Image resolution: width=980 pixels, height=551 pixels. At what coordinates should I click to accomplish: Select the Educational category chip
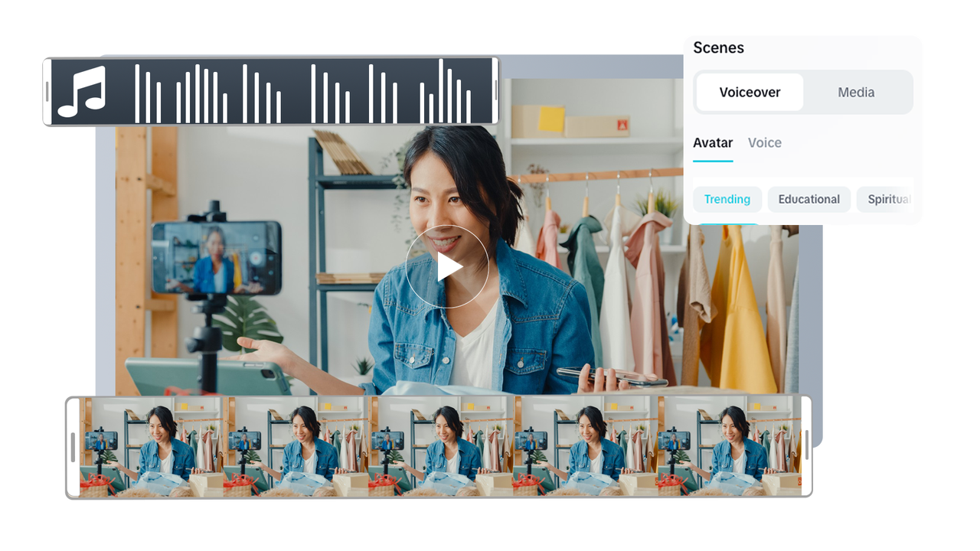point(808,199)
